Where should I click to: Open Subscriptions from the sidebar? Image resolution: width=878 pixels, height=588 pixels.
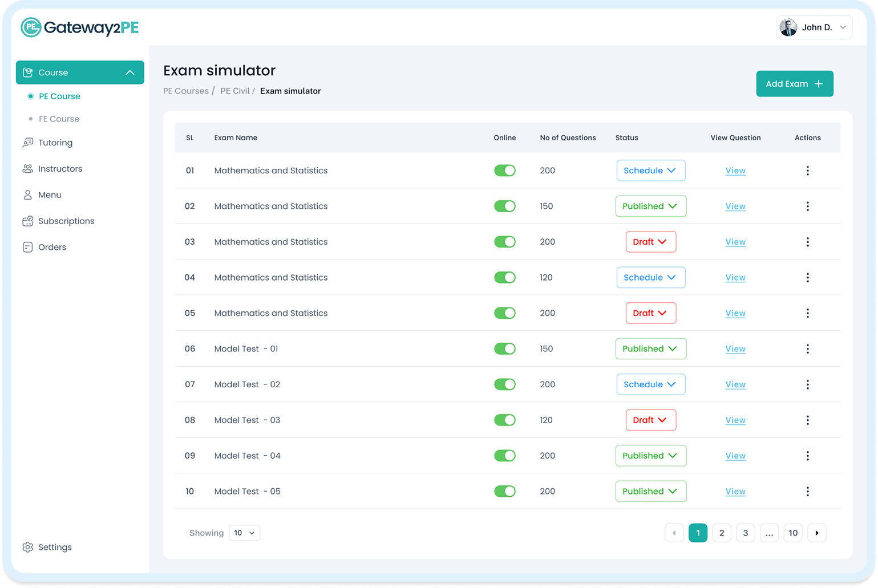(67, 221)
